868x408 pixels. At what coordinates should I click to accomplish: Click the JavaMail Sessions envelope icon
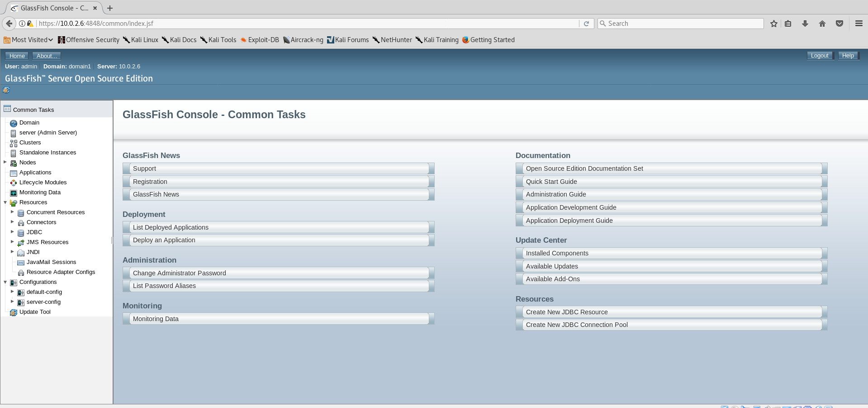point(21,263)
